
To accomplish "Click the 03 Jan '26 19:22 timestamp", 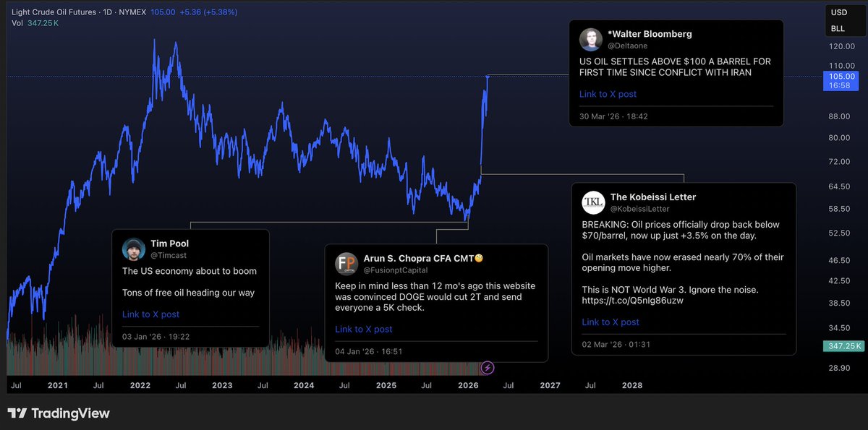I will pyautogui.click(x=156, y=337).
